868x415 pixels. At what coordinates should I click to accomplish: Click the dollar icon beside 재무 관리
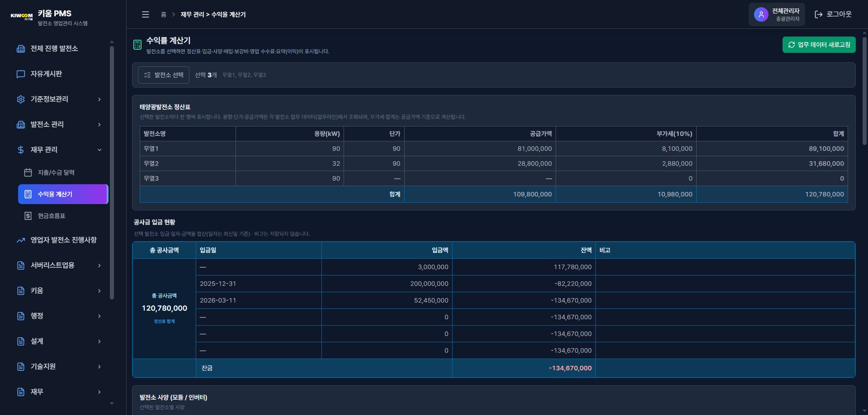click(x=21, y=150)
